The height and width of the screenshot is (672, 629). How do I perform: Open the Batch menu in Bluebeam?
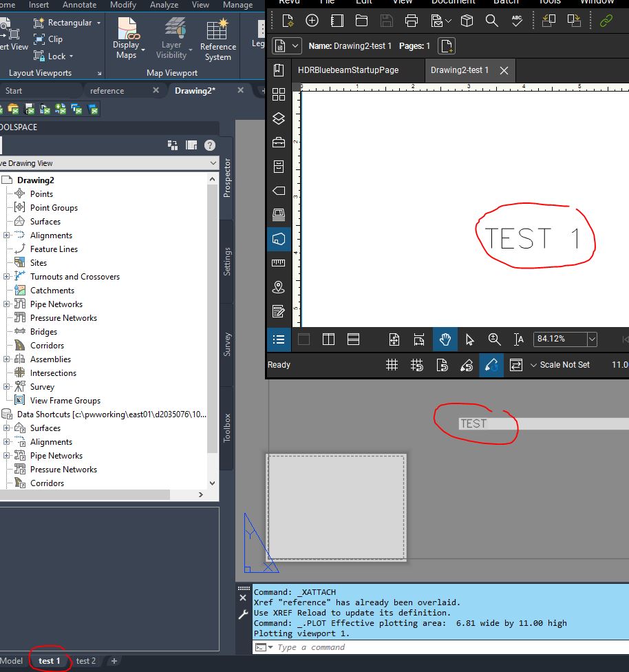coord(507,3)
